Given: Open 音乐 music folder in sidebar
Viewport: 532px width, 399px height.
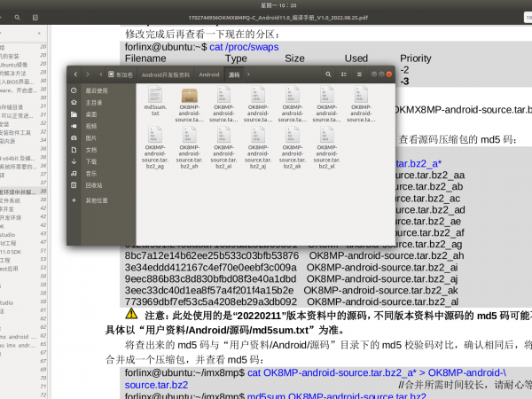Looking at the screenshot, I should [x=90, y=174].
